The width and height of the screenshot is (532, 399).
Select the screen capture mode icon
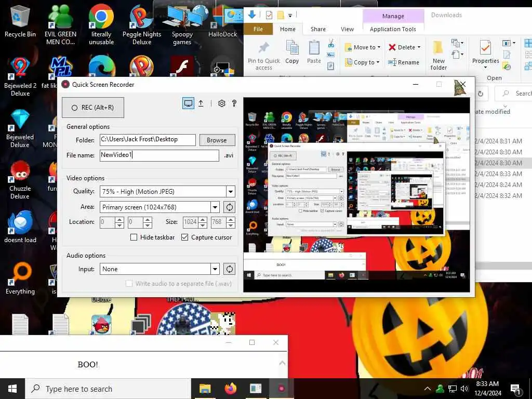(188, 103)
